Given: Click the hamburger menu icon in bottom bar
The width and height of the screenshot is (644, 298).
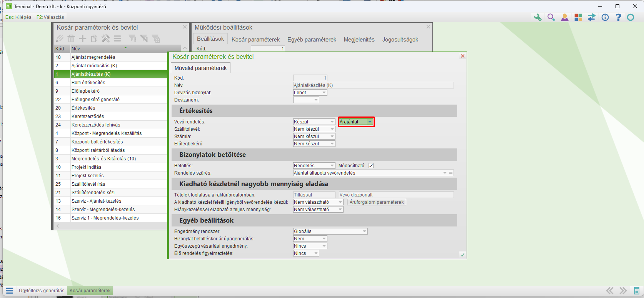Looking at the screenshot, I should pyautogui.click(x=10, y=291).
